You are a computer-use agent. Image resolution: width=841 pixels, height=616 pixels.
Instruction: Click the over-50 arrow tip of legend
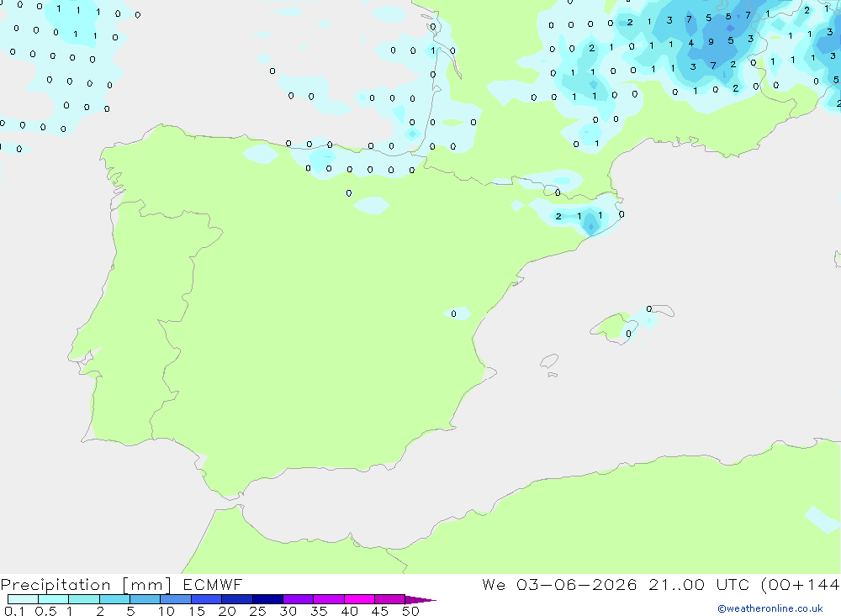pos(420,600)
